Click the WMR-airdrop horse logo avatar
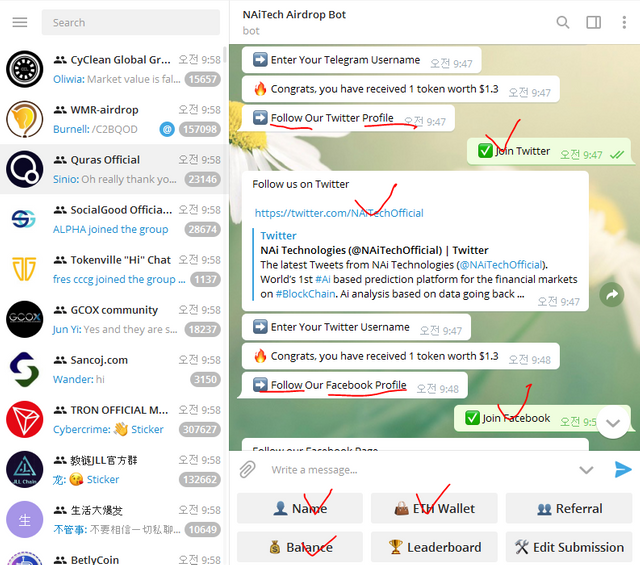This screenshot has height=565, width=640. [24, 119]
